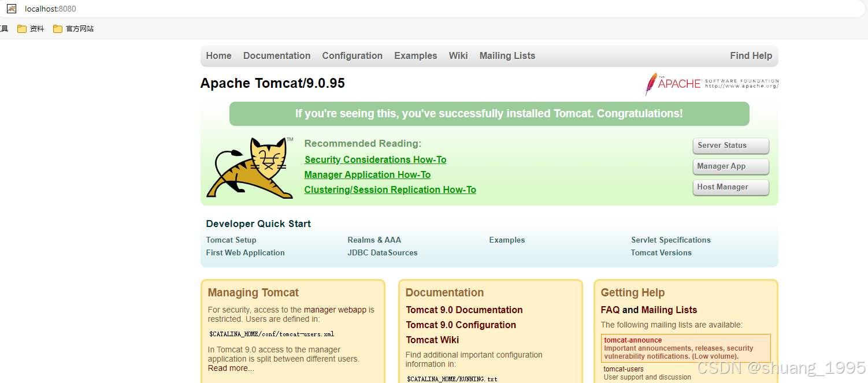Open Examples in the top navigation bar
The image size is (868, 383).
pos(416,55)
